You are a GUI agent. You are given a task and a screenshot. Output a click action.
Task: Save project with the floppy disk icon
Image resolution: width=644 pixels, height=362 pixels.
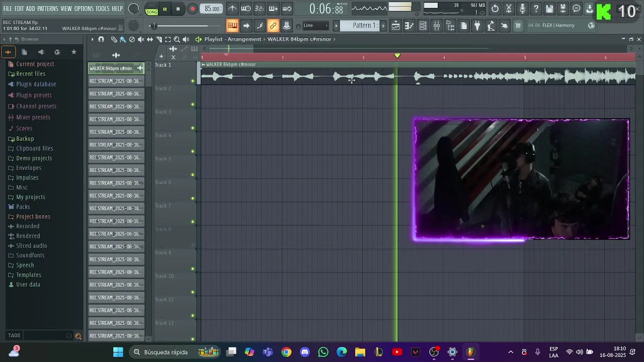(x=549, y=9)
